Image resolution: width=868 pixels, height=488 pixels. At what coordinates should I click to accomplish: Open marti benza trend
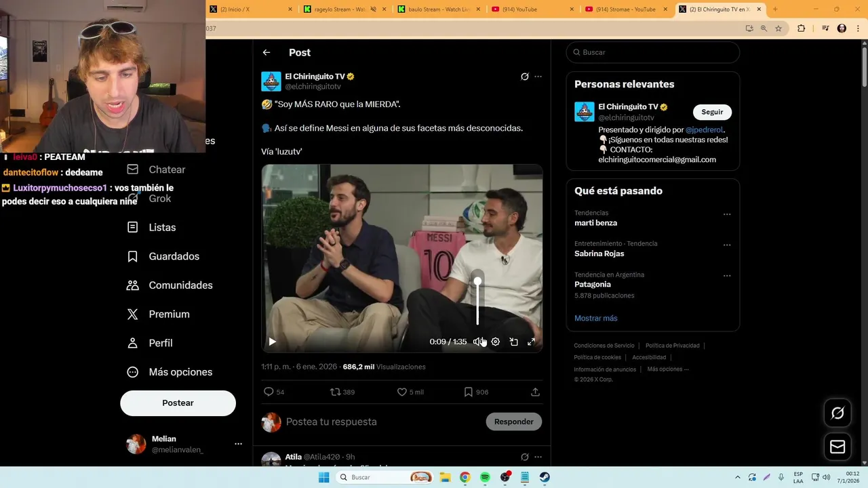pyautogui.click(x=595, y=223)
